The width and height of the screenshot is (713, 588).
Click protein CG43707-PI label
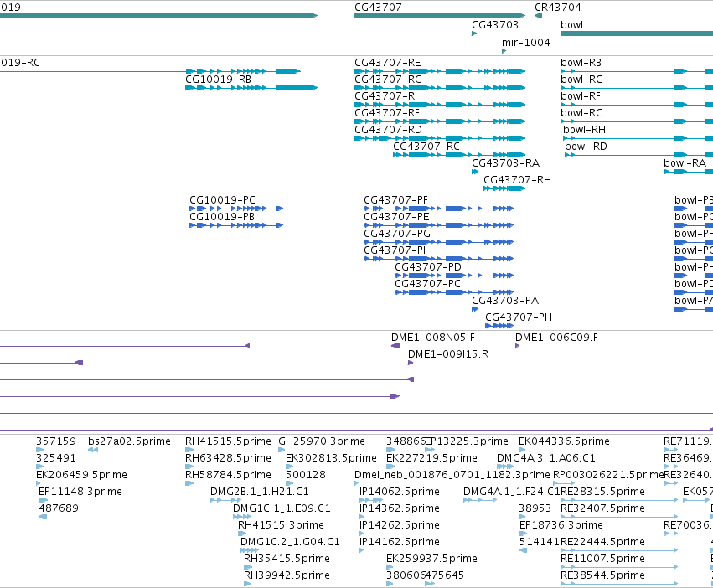(x=395, y=250)
